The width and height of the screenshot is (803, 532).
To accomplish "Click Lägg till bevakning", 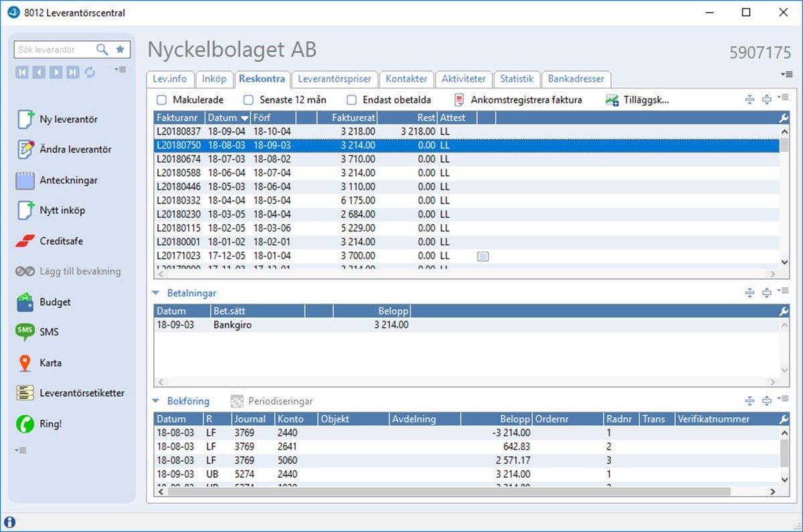I will click(68, 271).
